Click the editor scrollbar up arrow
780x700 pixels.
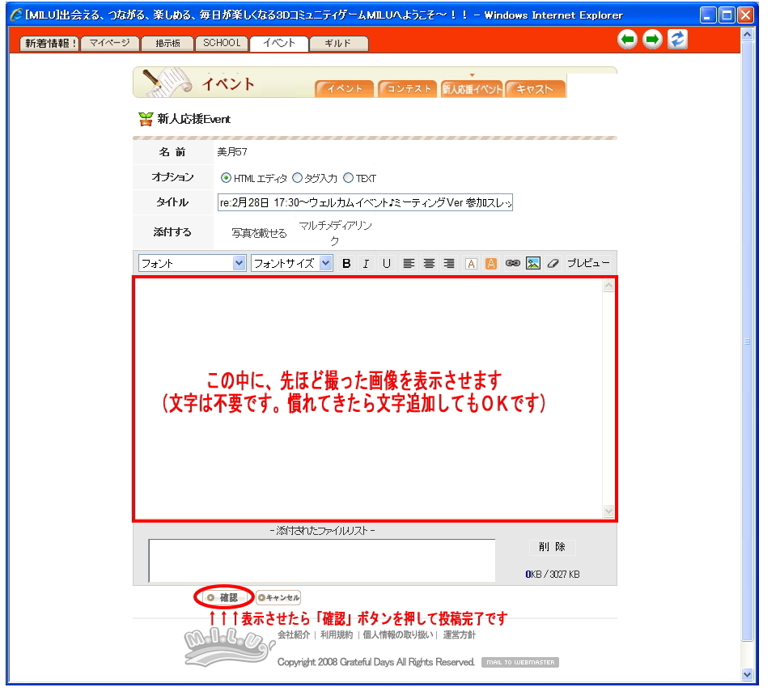pyautogui.click(x=608, y=286)
